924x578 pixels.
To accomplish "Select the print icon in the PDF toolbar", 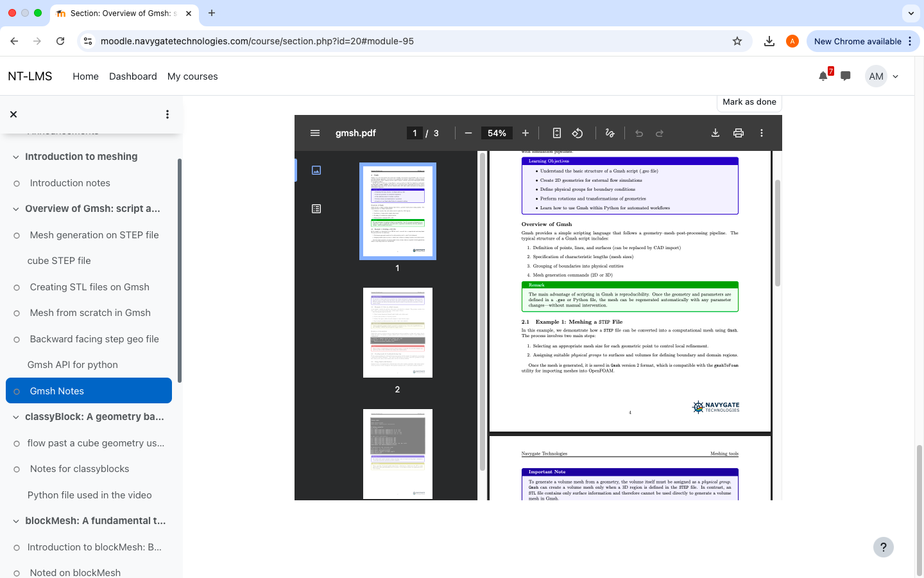I will click(738, 133).
